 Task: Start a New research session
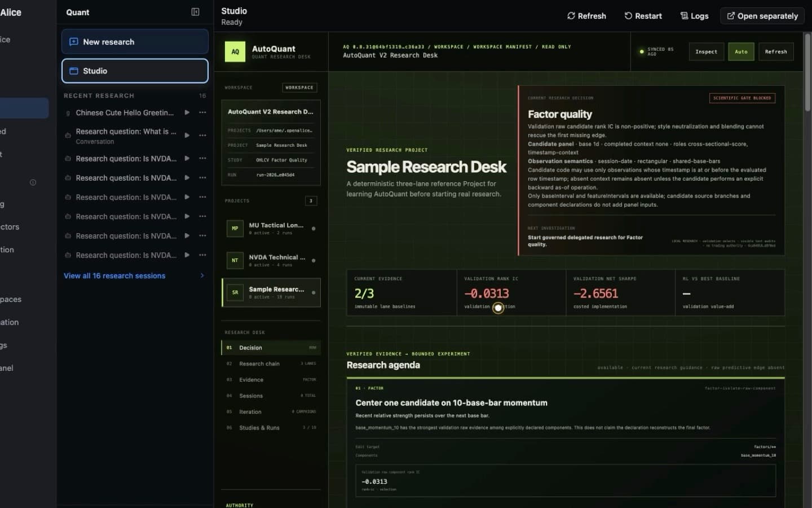(135, 42)
